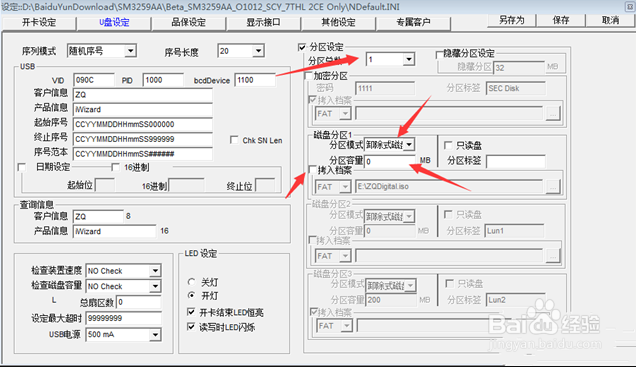Select the 其他设定 tab

pyautogui.click(x=338, y=22)
